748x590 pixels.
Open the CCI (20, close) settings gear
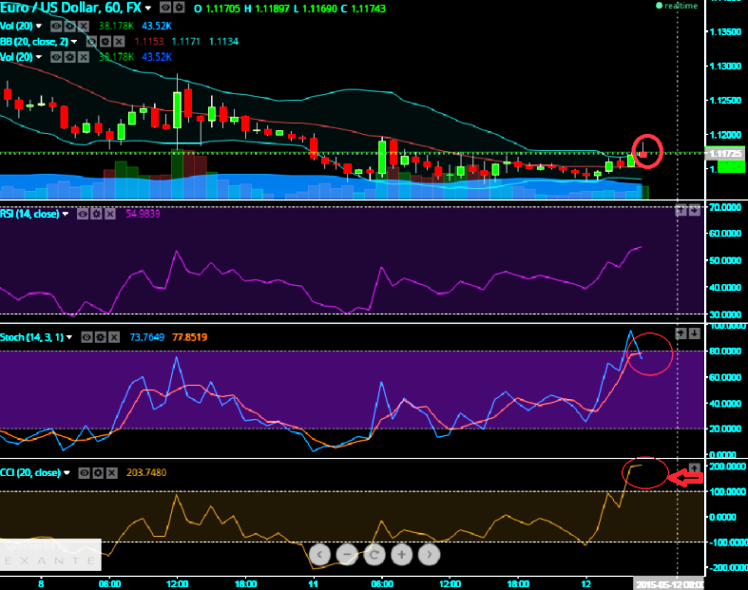coord(98,473)
